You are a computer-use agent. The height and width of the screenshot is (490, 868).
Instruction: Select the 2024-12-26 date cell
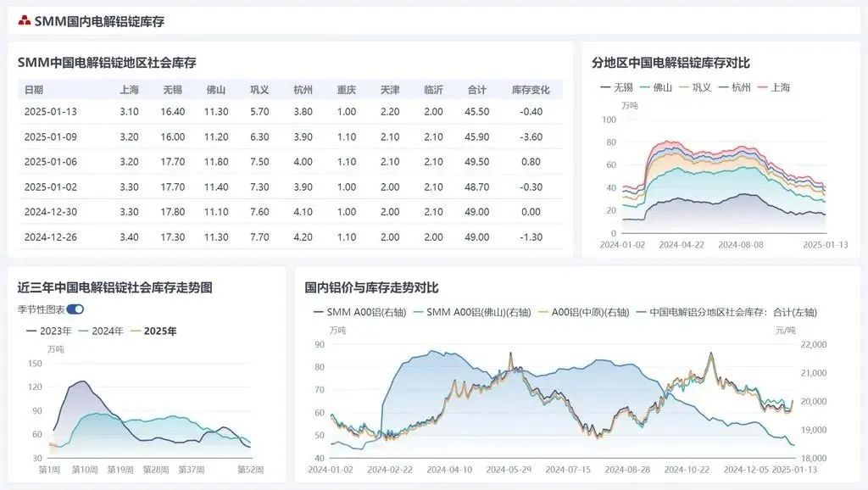click(50, 237)
